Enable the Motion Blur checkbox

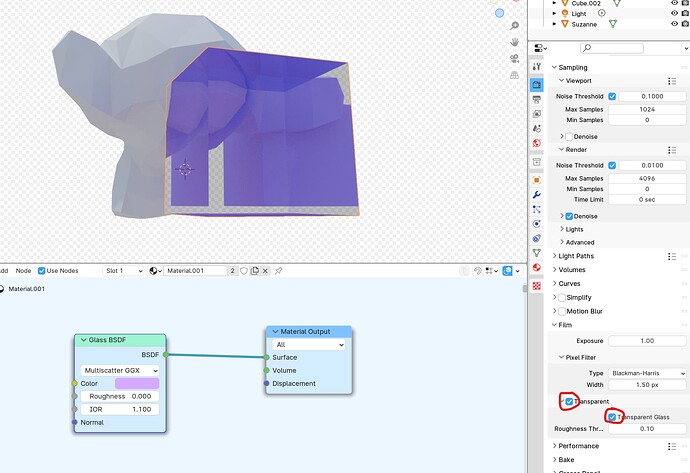562,312
